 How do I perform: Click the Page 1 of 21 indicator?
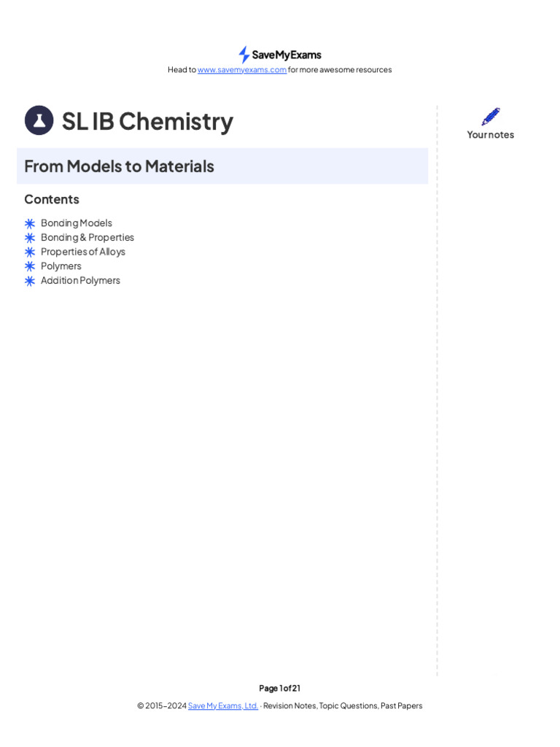pyautogui.click(x=280, y=688)
